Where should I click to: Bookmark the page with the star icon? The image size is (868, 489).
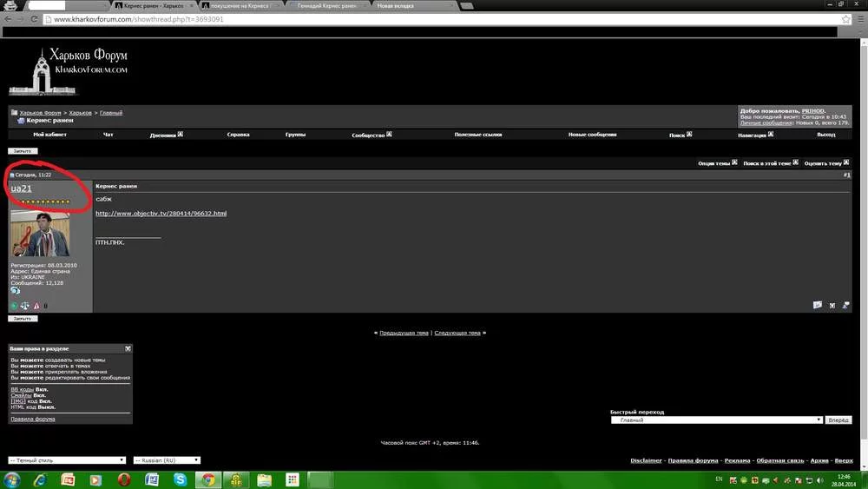click(845, 19)
